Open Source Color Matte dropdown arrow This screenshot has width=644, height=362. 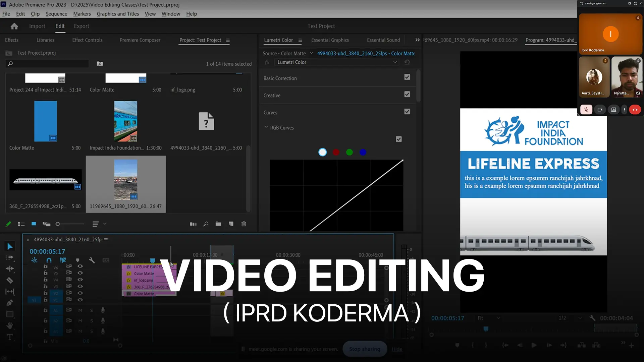[x=311, y=53]
